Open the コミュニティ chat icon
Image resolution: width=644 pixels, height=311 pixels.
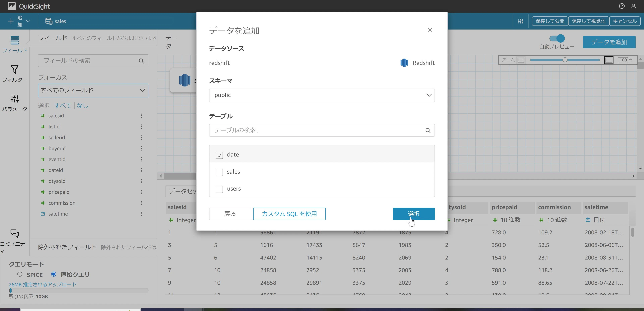pos(14,234)
